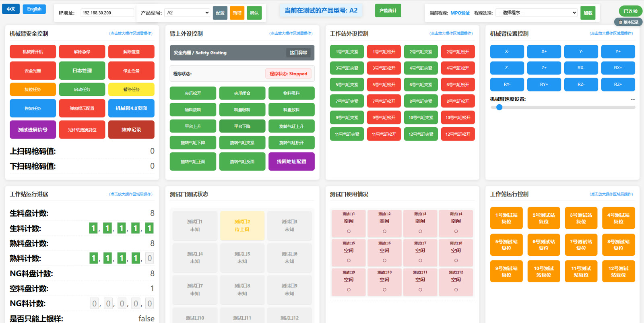Click the gray 配置 button

[220, 13]
